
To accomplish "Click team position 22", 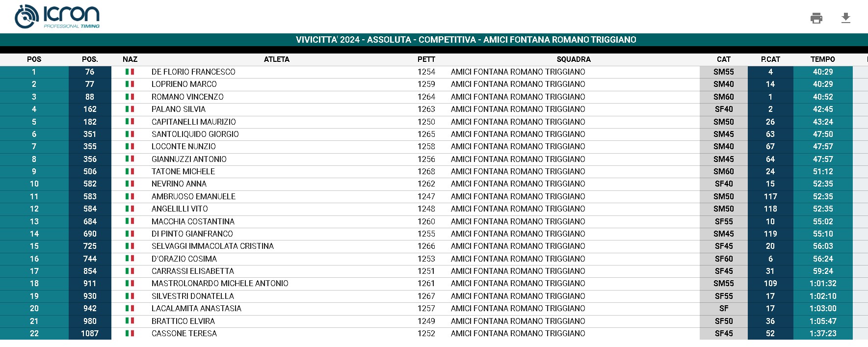I will pos(34,333).
